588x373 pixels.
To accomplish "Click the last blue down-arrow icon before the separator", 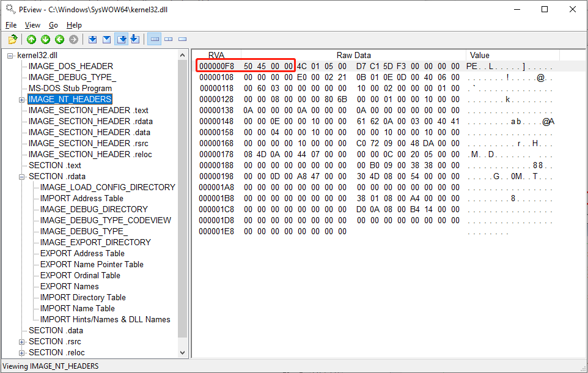I will [135, 40].
